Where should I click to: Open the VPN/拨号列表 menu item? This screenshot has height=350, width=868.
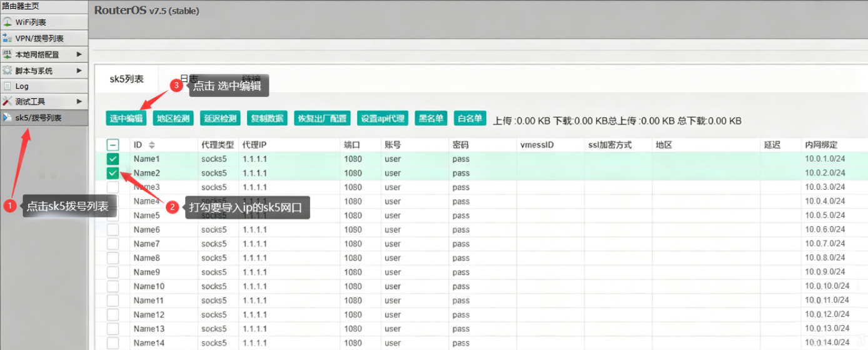coord(44,38)
